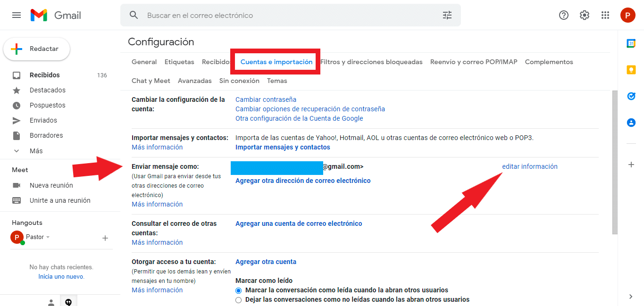Open the Reenvío y correo POP/IMAP tab

click(473, 62)
